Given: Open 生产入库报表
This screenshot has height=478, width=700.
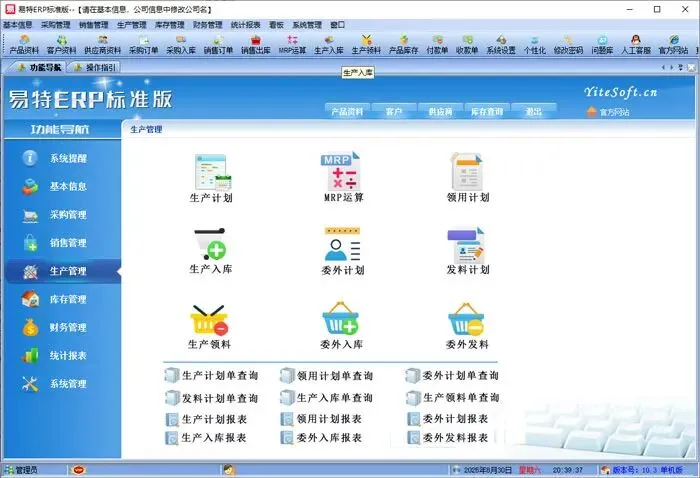Looking at the screenshot, I should pos(206,438).
